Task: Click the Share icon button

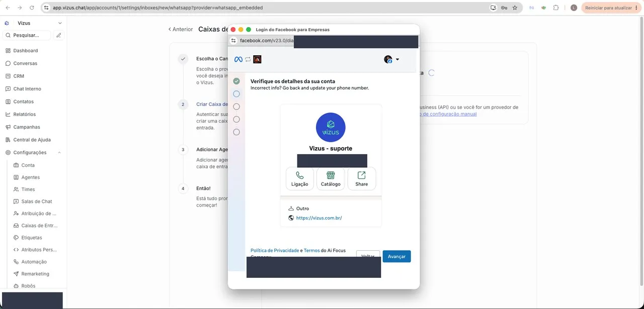Action: pos(361,178)
